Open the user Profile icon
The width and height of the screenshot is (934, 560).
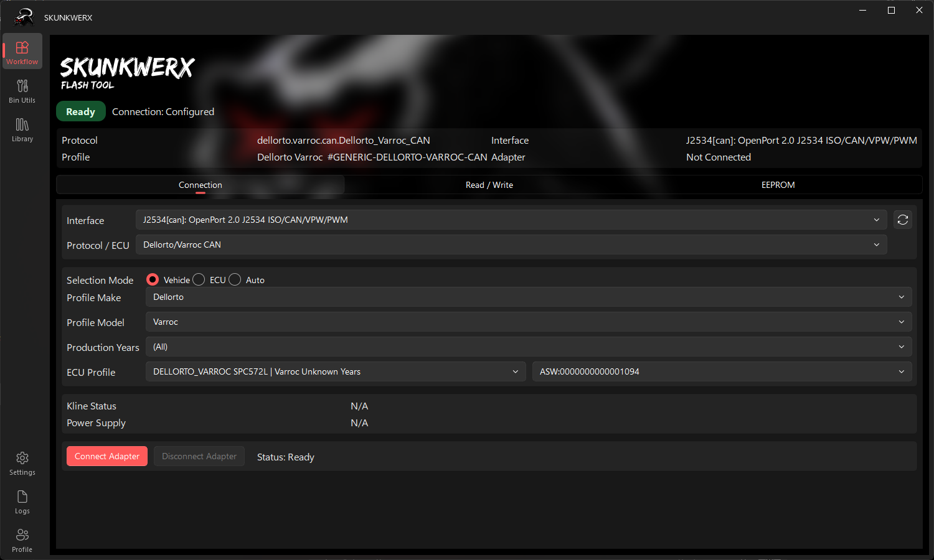click(x=22, y=541)
